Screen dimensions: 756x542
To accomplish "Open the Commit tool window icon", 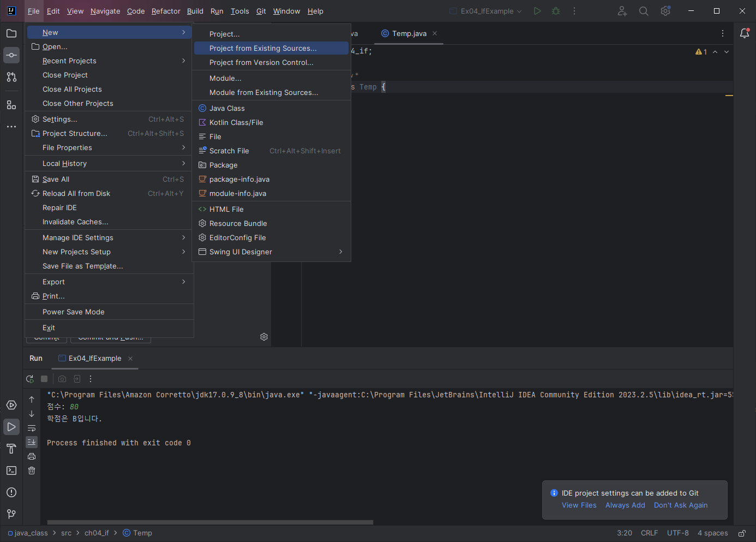I will pos(11,55).
